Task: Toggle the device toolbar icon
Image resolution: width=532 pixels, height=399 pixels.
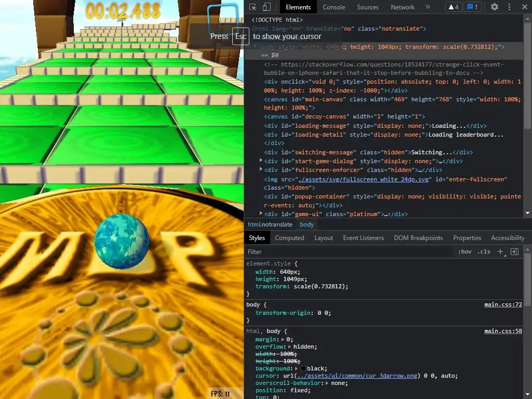Action: pos(267,7)
